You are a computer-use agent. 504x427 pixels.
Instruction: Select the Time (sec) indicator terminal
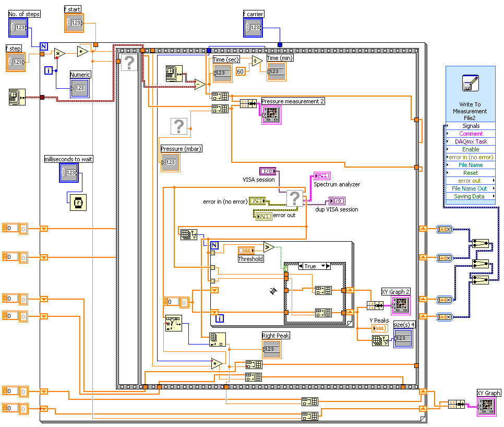tap(222, 73)
